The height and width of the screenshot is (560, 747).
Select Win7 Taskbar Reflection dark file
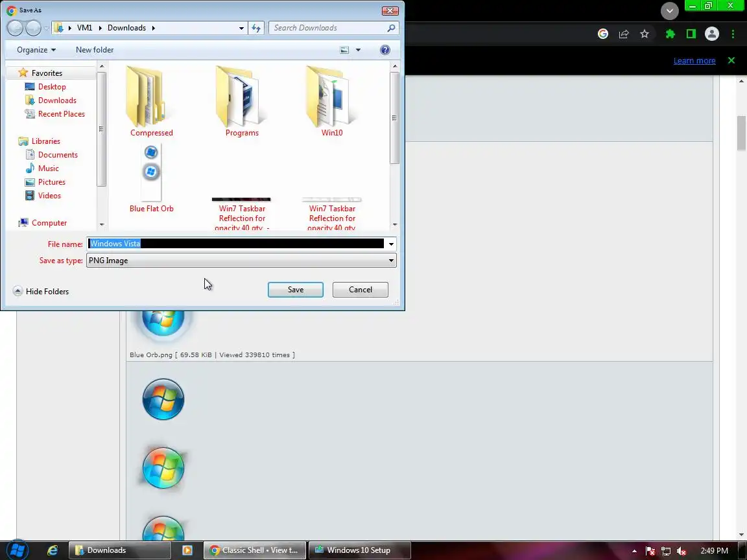[x=241, y=213]
